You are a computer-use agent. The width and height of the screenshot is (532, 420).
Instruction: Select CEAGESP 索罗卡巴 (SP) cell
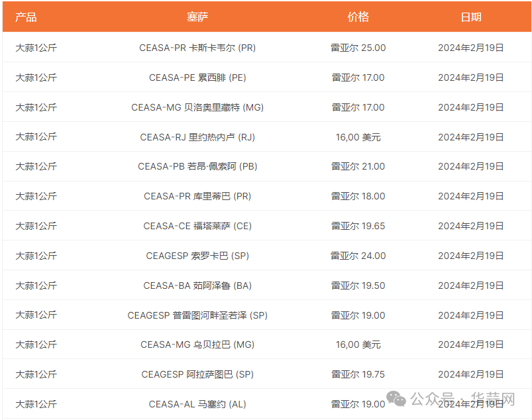(x=197, y=256)
